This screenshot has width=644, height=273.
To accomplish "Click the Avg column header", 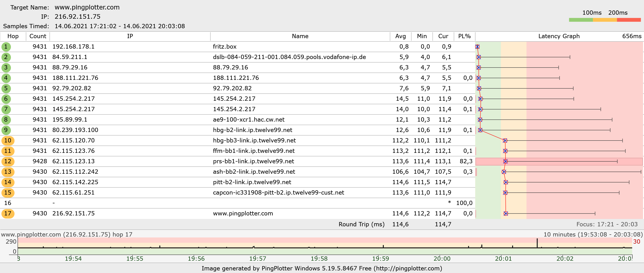I will [x=401, y=36].
